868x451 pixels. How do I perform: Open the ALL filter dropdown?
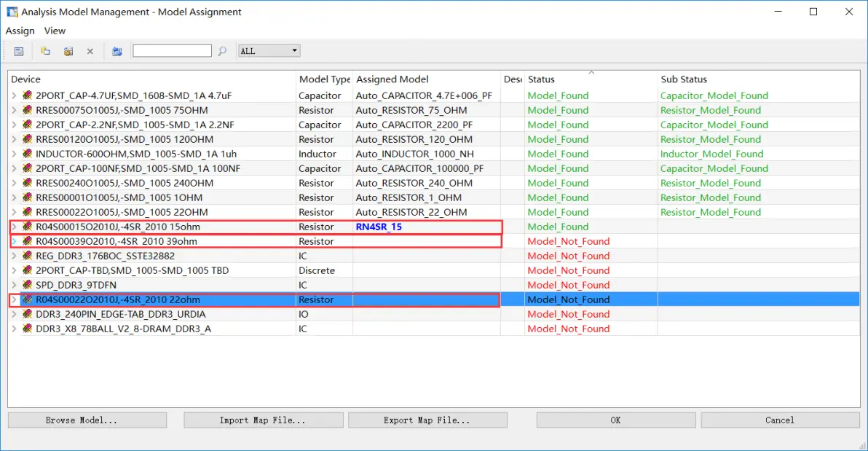(269, 51)
